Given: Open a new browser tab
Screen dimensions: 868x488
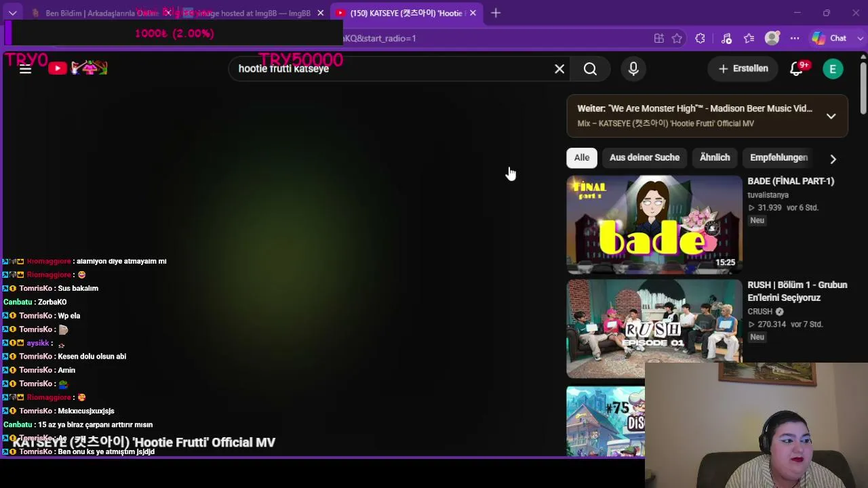Looking at the screenshot, I should pos(496,13).
